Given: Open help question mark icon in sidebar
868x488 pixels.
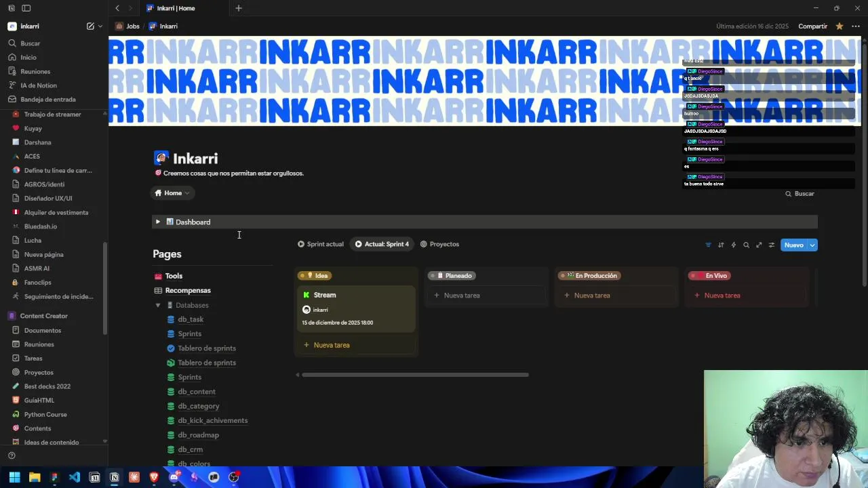Looking at the screenshot, I should pyautogui.click(x=12, y=455).
